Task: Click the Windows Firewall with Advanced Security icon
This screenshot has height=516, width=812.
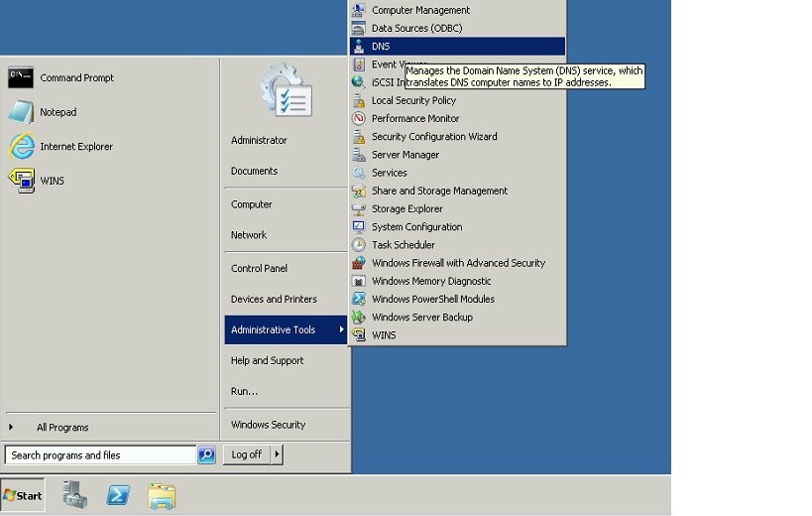Action: 358,263
